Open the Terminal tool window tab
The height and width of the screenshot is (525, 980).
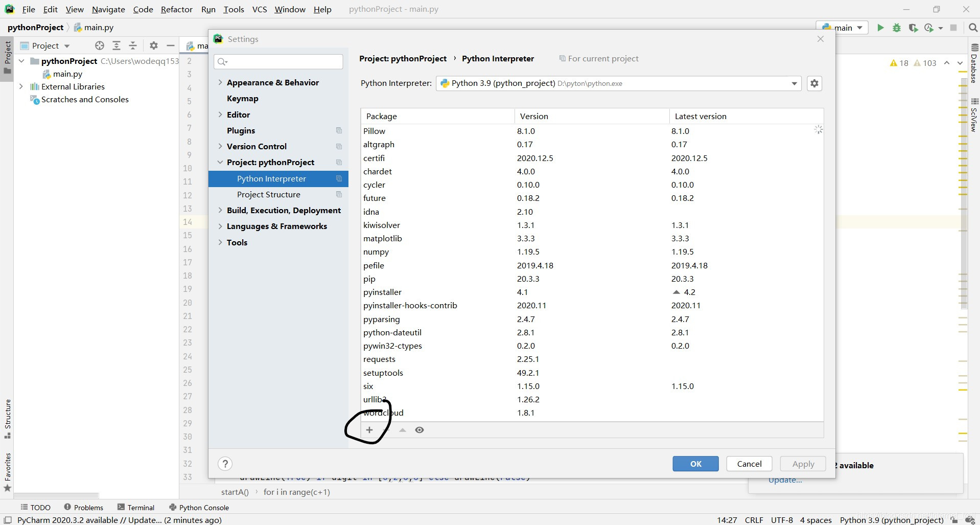click(136, 507)
